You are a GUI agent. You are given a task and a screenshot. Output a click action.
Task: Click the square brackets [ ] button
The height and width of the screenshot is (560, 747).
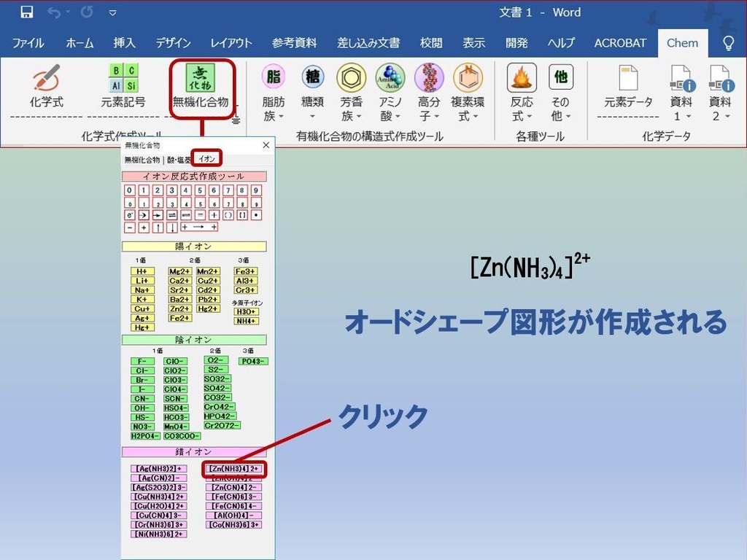242,215
